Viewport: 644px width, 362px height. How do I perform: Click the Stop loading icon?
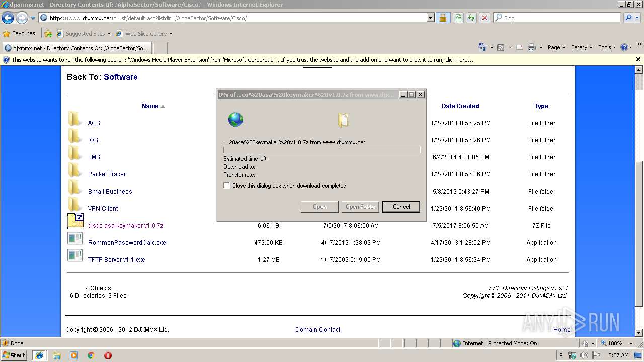[x=485, y=18]
